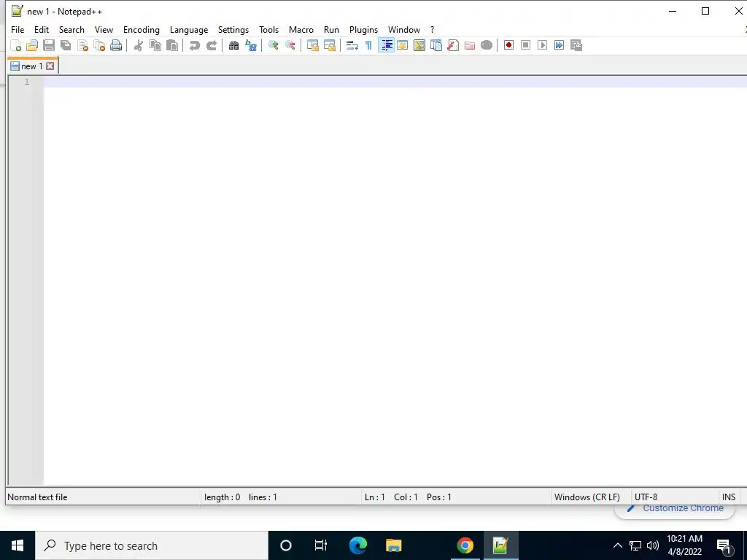Image resolution: width=747 pixels, height=560 pixels.
Task: Open the Language menu
Action: [x=189, y=29]
